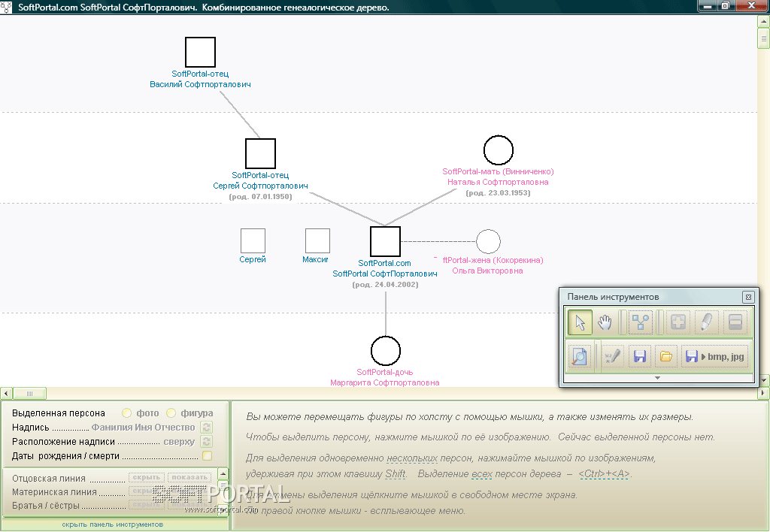This screenshot has width=770, height=532.
Task: Click the '(род. 23.03.1953)' birth date
Action: [x=498, y=193]
